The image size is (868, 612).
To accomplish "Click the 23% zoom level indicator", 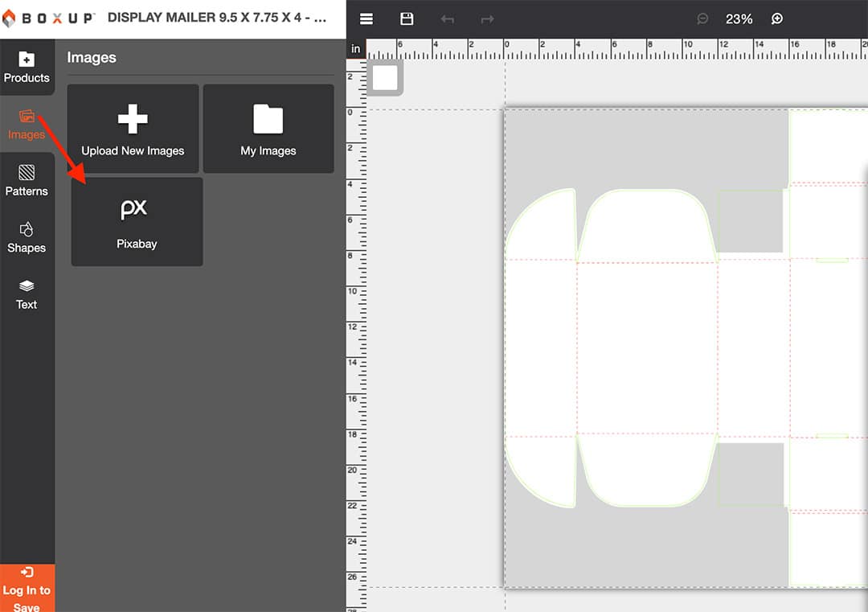I will tap(739, 18).
